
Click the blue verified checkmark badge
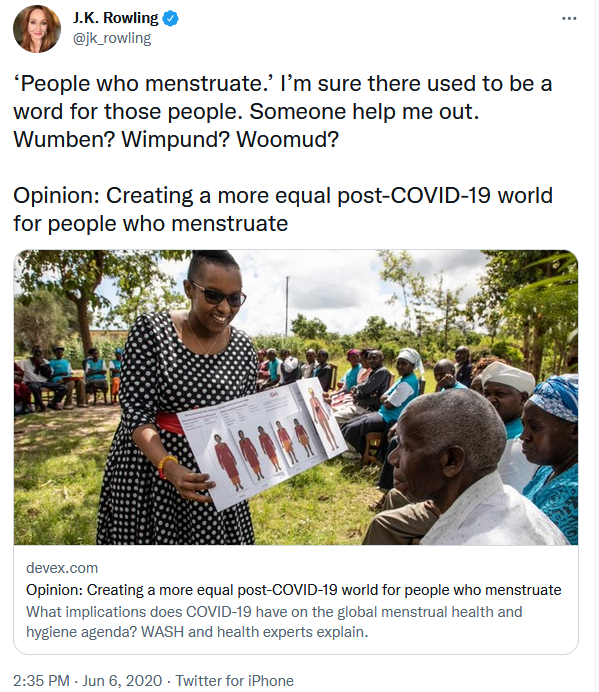pyautogui.click(x=171, y=19)
